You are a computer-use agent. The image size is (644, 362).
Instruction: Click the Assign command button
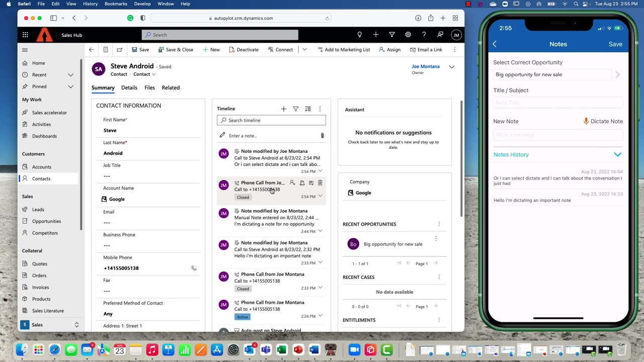pyautogui.click(x=390, y=50)
